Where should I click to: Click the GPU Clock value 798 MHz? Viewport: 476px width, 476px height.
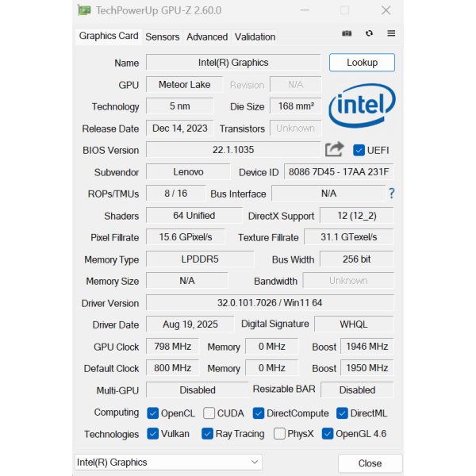172,347
